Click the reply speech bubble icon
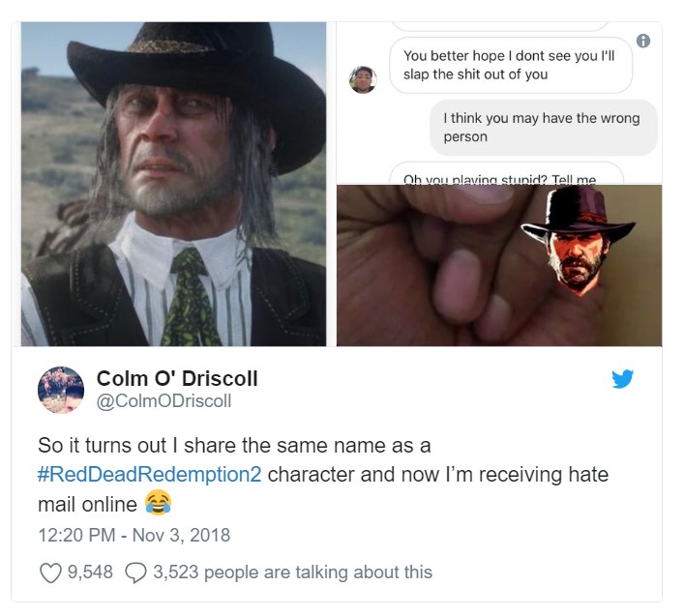 click(x=135, y=572)
